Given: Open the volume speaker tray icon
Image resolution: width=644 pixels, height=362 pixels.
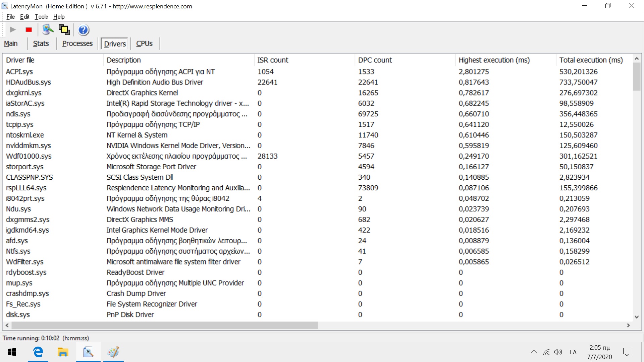Looking at the screenshot, I should [x=558, y=352].
